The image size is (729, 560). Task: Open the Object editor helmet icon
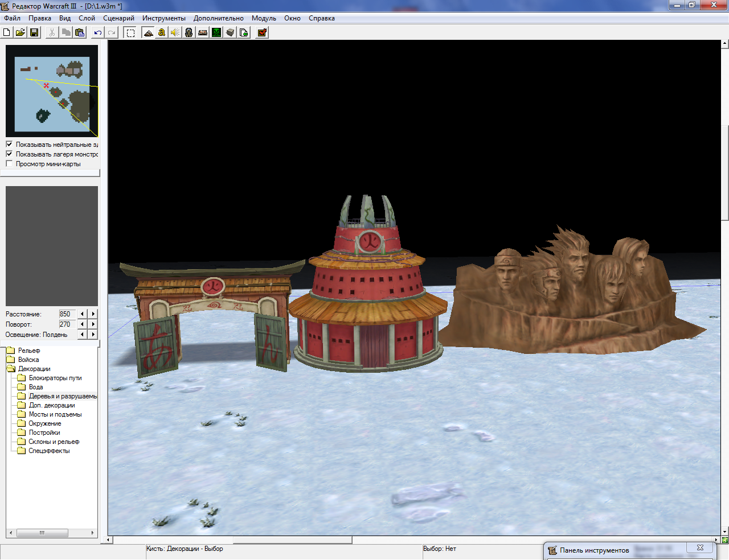pyautogui.click(x=189, y=32)
